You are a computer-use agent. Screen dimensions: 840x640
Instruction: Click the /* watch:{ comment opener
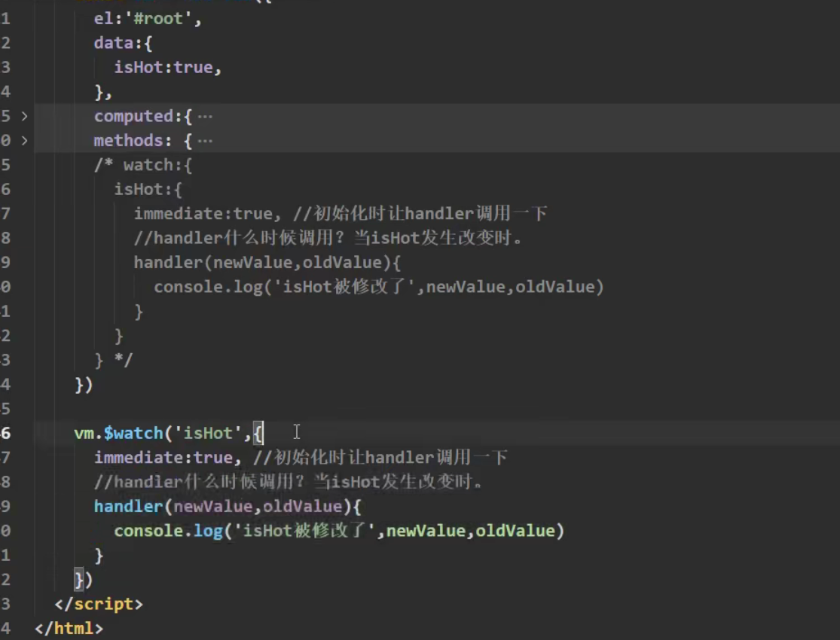coord(143,165)
